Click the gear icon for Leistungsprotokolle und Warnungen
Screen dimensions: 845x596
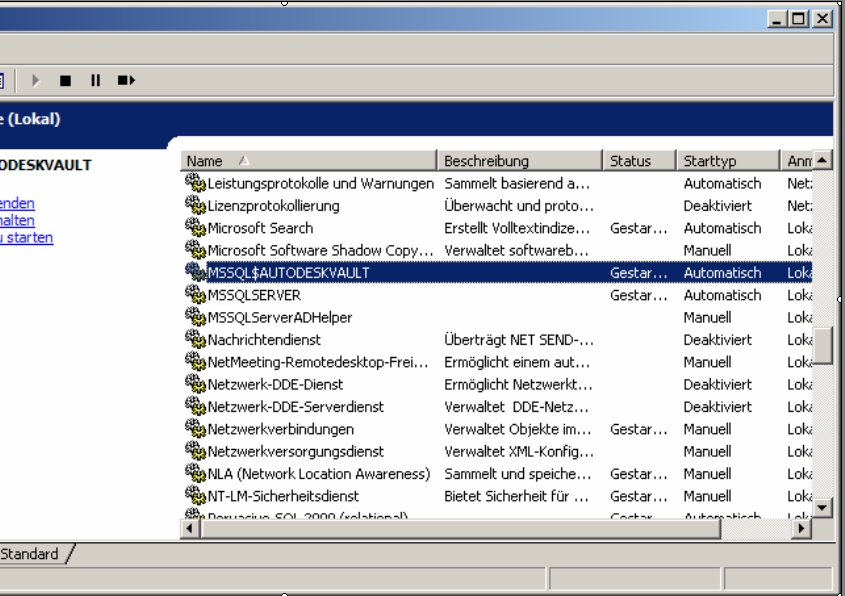(195, 183)
